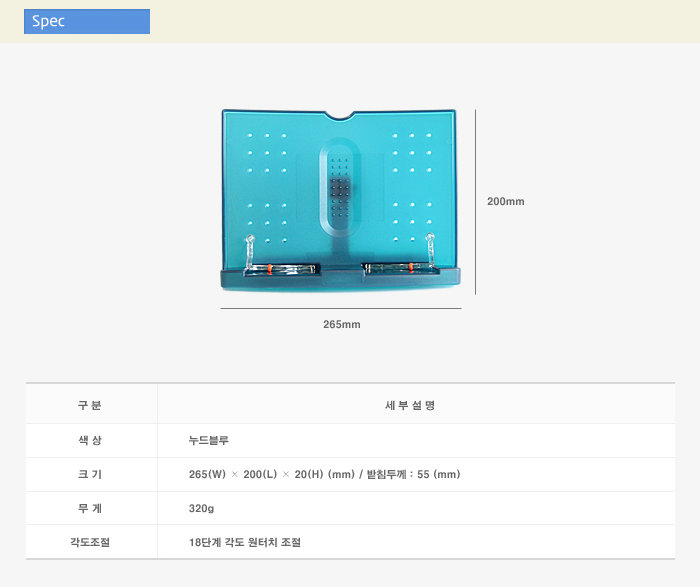Click the 320g weight value

[202, 508]
